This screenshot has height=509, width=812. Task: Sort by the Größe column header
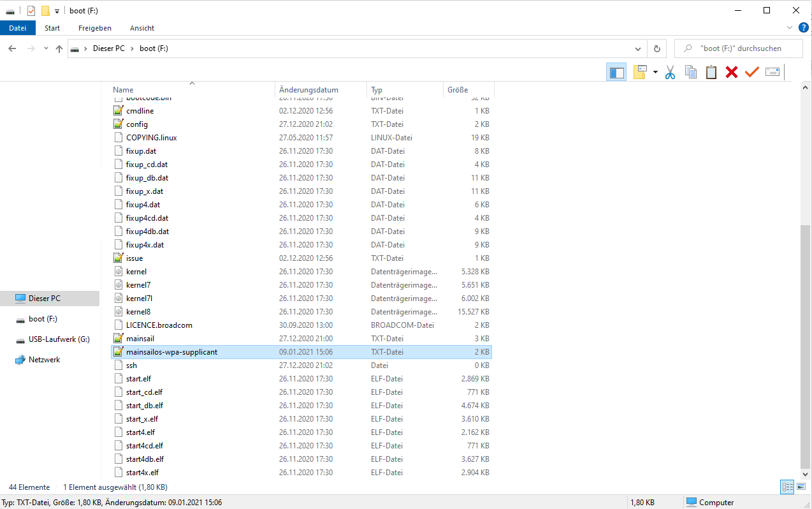468,90
